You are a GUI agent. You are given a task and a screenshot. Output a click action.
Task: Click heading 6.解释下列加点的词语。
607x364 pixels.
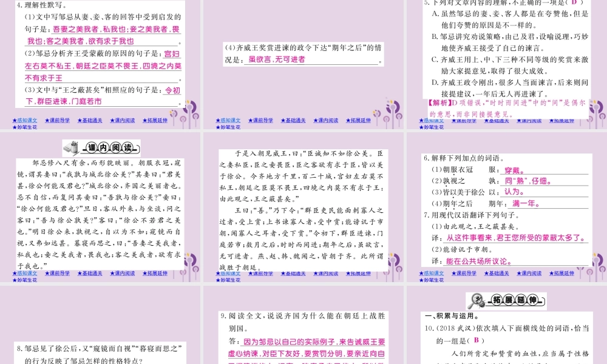(x=464, y=158)
